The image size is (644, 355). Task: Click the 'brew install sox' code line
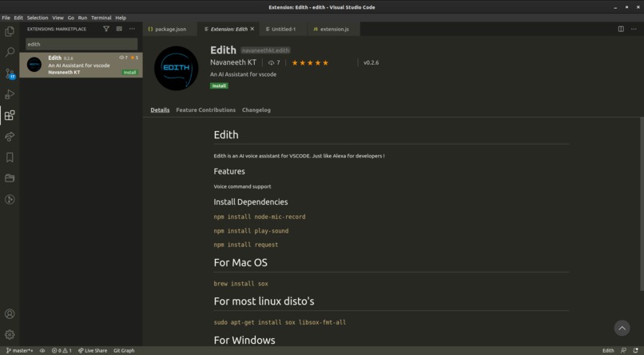pyautogui.click(x=241, y=284)
